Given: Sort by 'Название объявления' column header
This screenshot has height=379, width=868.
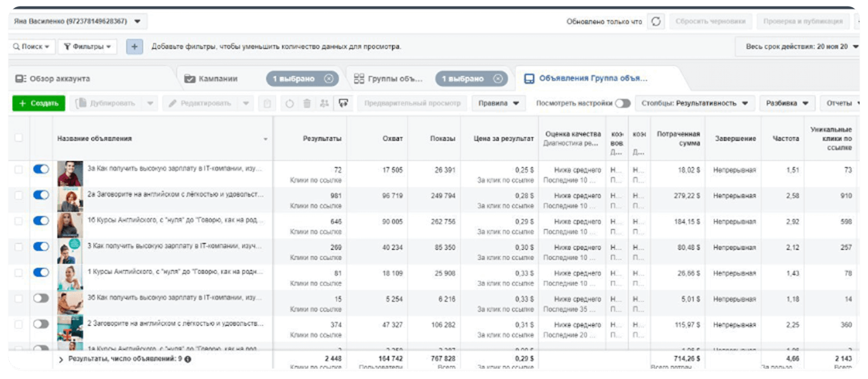Looking at the screenshot, I should click(x=94, y=138).
